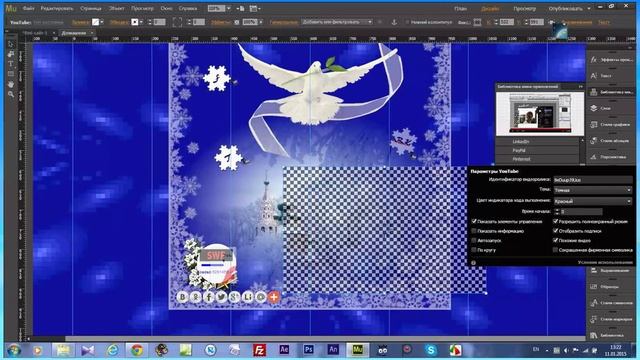Toggle Похожие видео checkbox

click(x=555, y=240)
